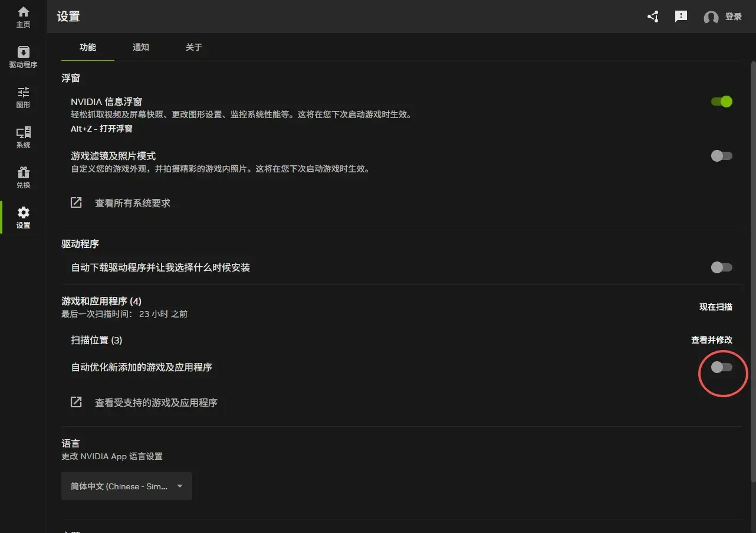Switch to the 通知 tab
The image size is (756, 533).
coord(141,47)
